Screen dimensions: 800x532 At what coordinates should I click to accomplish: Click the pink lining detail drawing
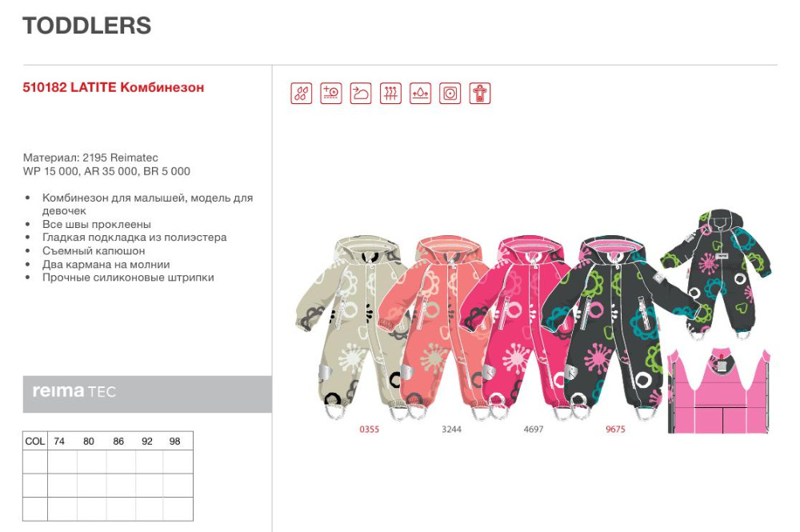point(718,390)
